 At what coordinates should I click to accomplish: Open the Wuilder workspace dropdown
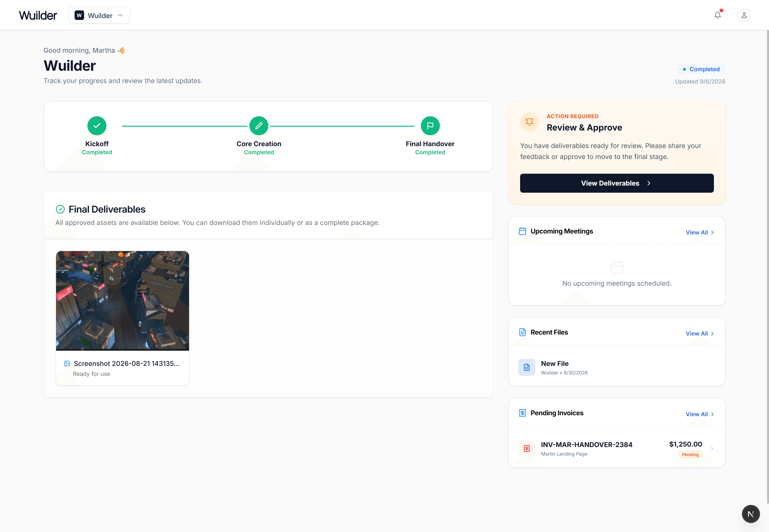click(99, 15)
